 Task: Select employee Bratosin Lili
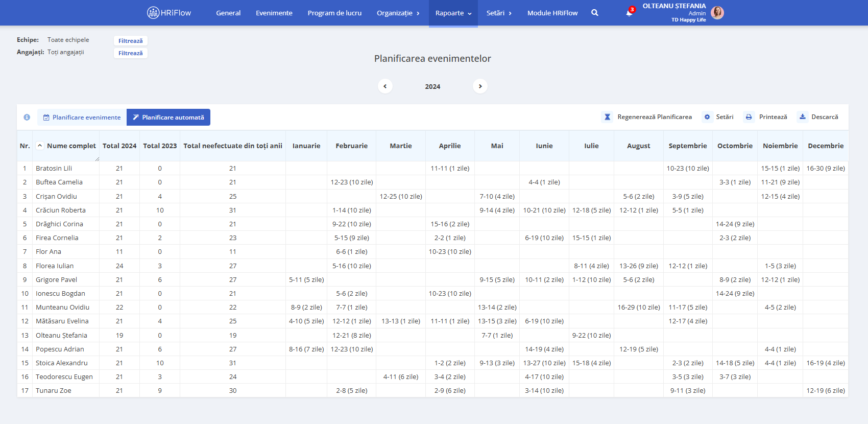click(54, 168)
